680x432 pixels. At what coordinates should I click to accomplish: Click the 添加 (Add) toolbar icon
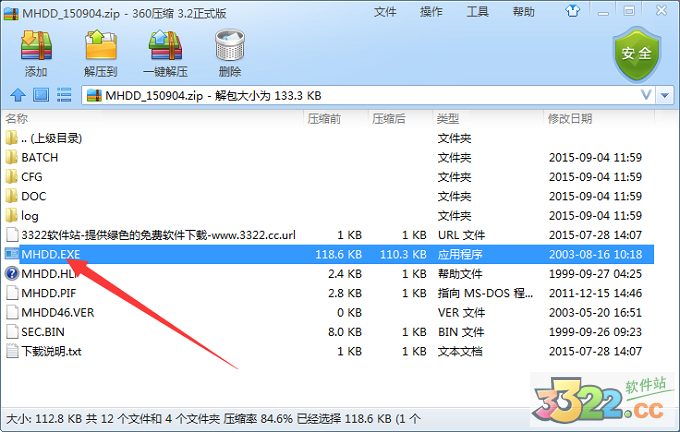pos(35,52)
